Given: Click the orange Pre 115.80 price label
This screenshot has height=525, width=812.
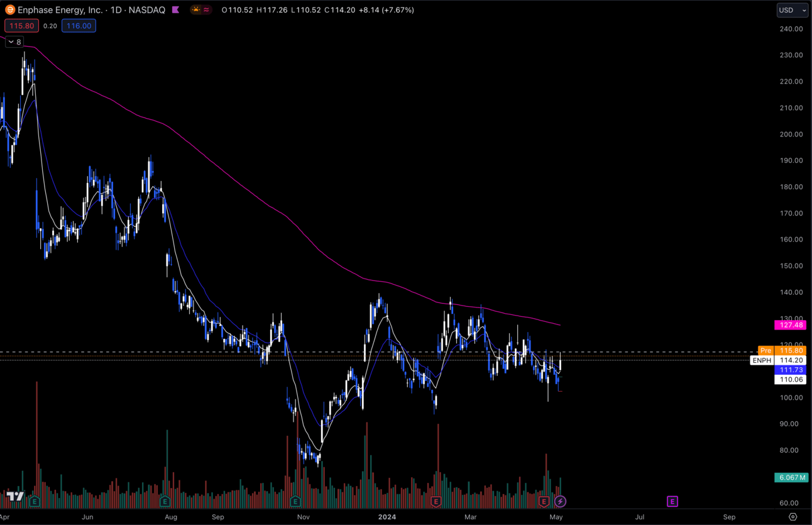Looking at the screenshot, I should click(x=782, y=350).
